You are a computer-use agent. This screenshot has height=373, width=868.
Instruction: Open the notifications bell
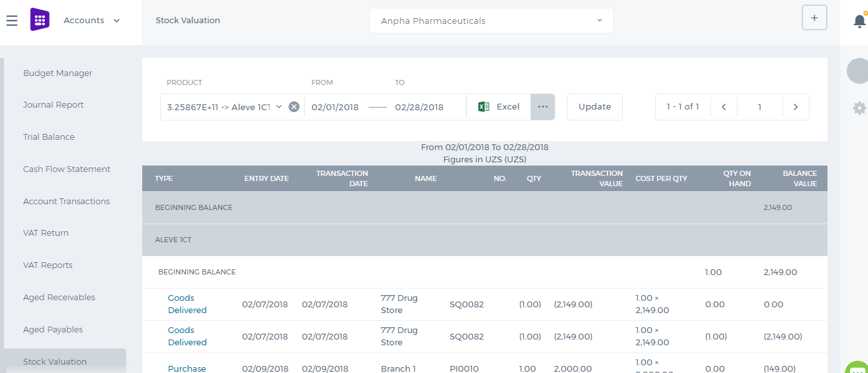[860, 21]
